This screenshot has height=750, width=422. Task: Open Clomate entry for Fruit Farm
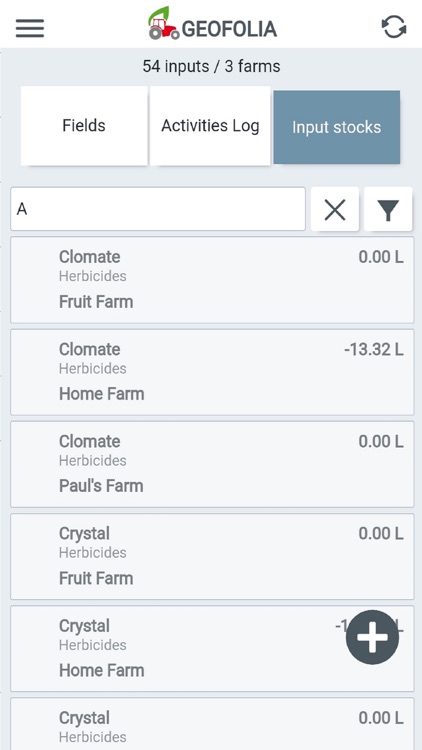212,280
